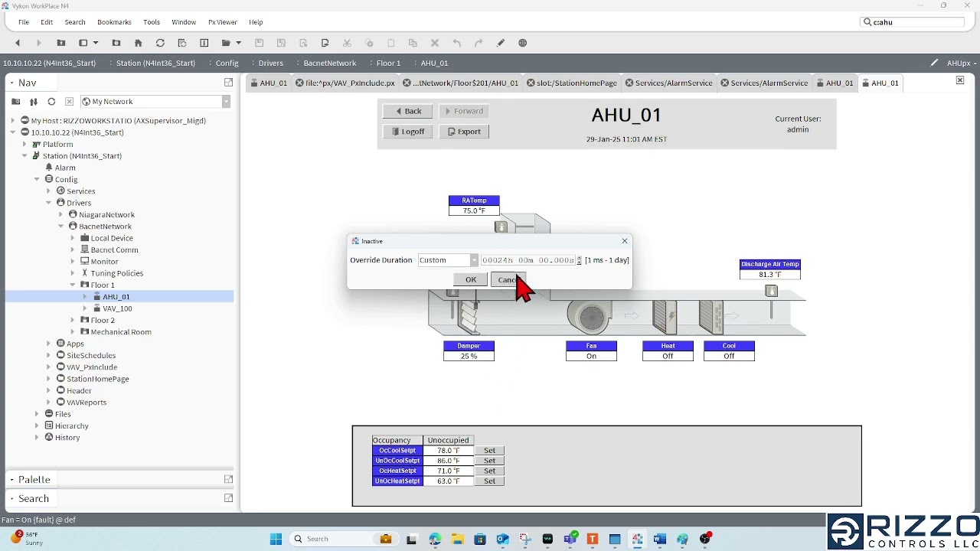This screenshot has height=551, width=980.
Task: Click the Delete X icon in toolbar
Action: click(435, 43)
